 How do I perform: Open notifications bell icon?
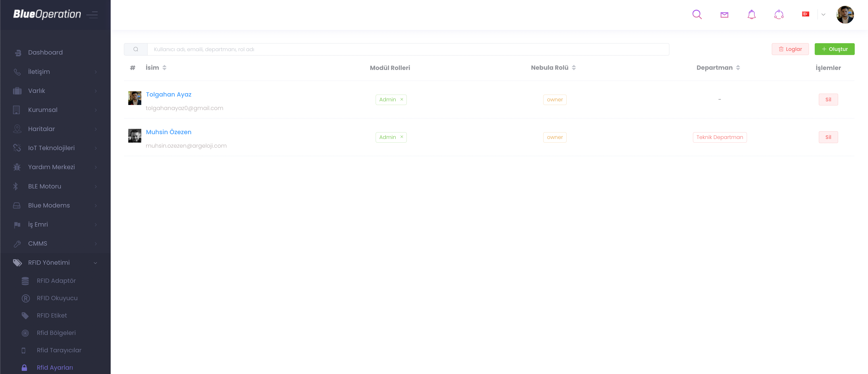point(751,14)
